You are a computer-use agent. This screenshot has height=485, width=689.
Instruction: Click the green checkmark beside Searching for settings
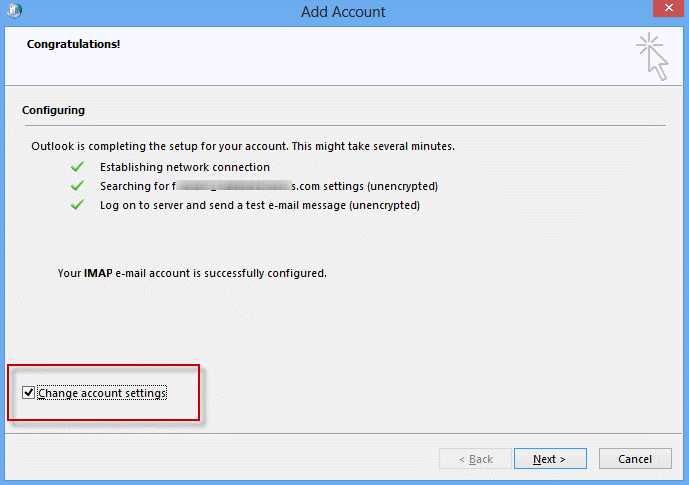click(x=77, y=186)
